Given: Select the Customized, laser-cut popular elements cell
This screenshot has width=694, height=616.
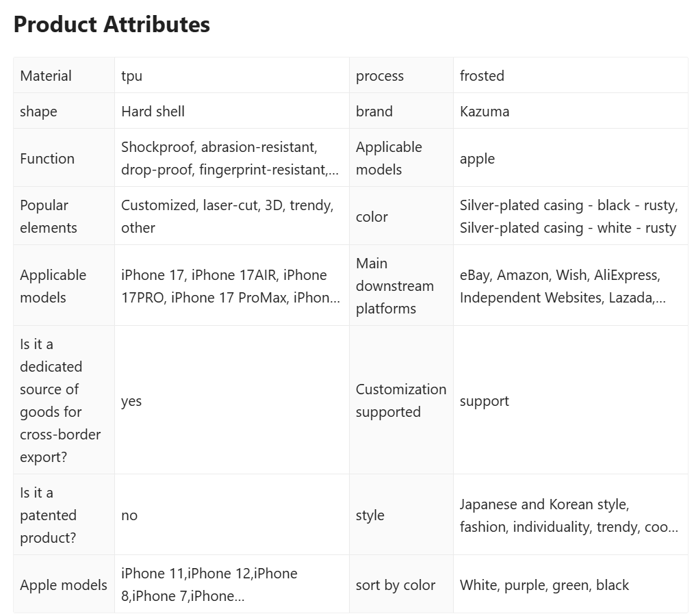Looking at the screenshot, I should 232,216.
